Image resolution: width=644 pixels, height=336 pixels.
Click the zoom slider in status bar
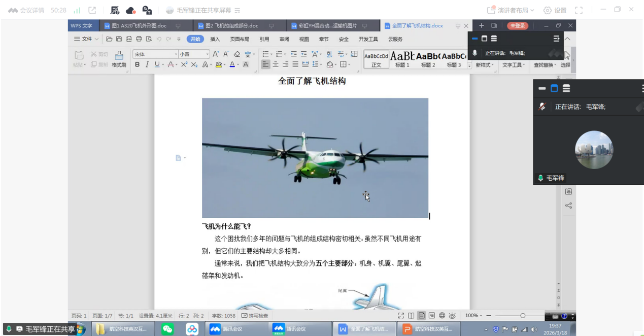(522, 316)
